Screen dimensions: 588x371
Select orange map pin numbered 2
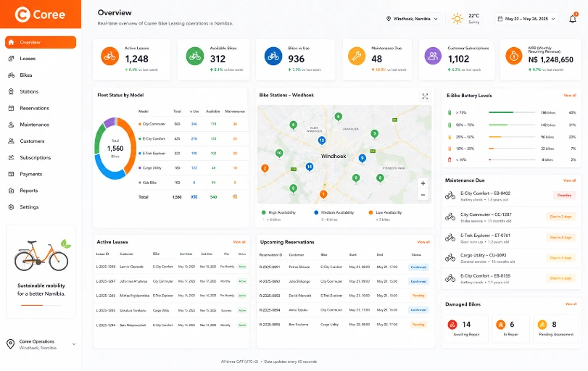(265, 168)
